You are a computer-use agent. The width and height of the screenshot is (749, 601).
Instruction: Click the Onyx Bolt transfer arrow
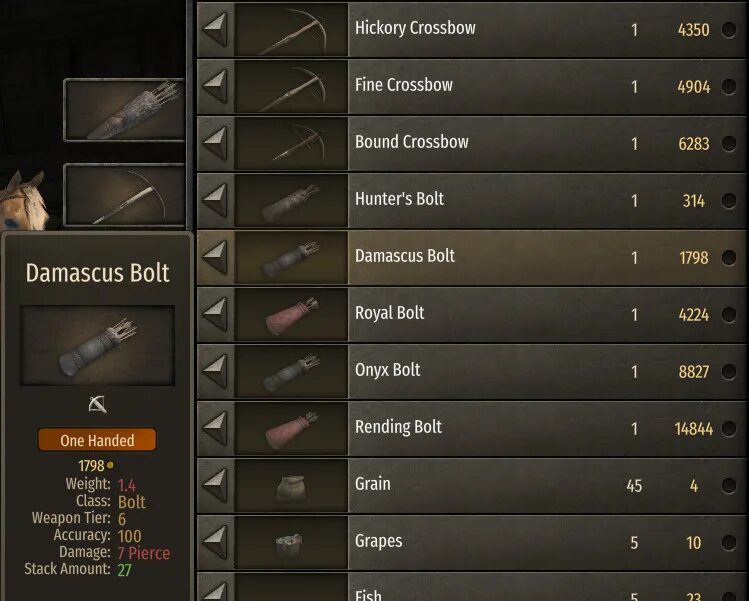215,371
